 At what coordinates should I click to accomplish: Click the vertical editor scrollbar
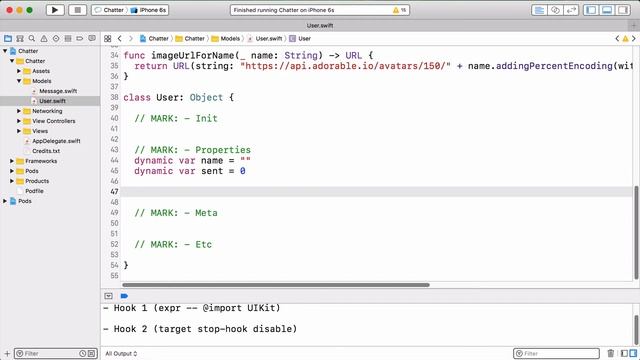636,233
